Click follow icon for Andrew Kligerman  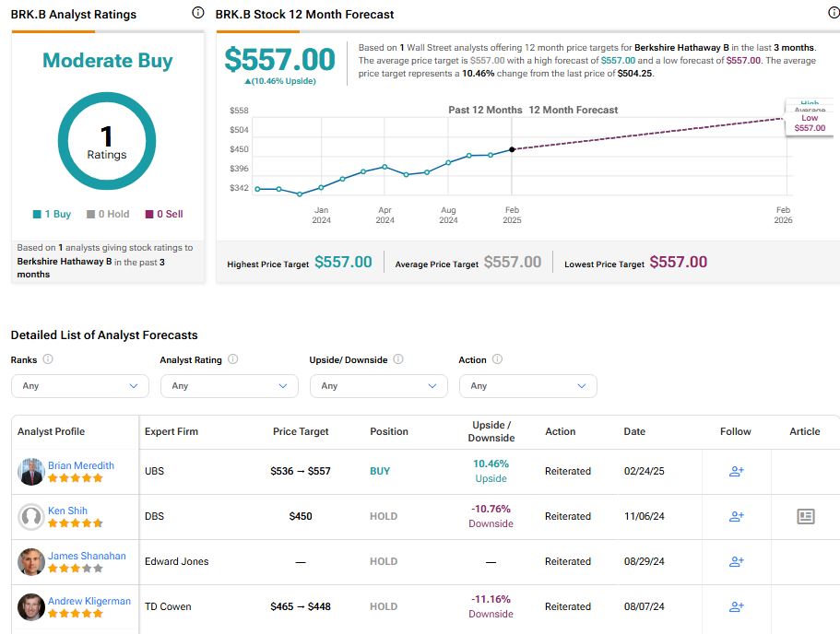[x=736, y=606]
